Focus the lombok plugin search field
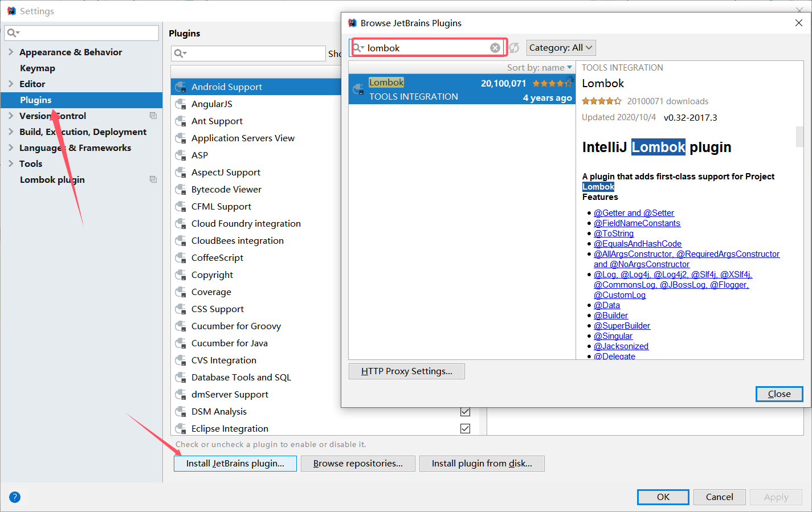Viewport: 812px width, 512px height. (427, 48)
